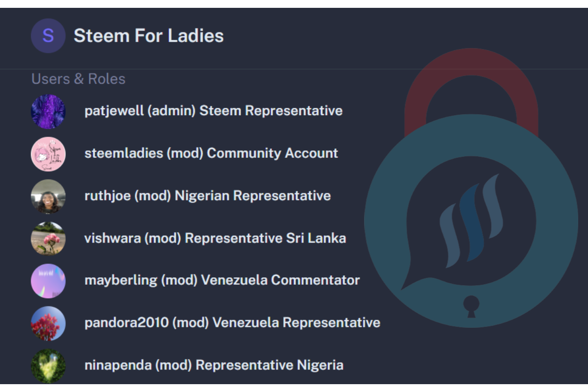
Task: Open the Steem For Ladies title link
Action: (148, 36)
